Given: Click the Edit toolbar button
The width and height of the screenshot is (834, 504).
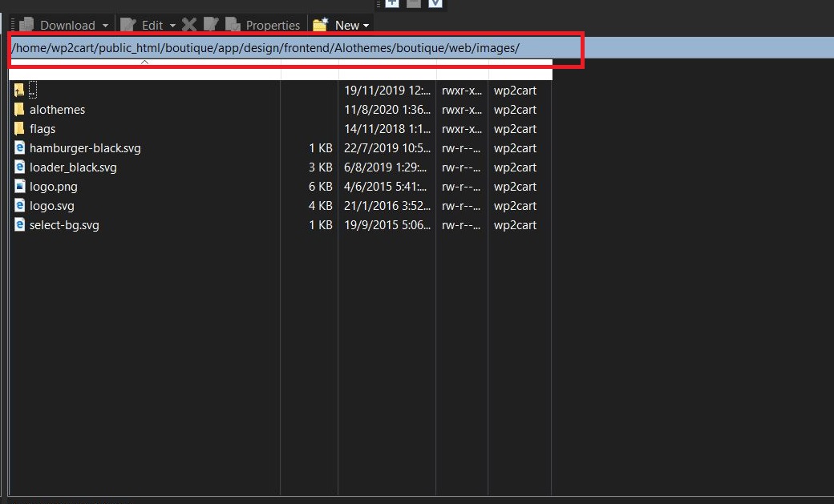Looking at the screenshot, I should (145, 26).
